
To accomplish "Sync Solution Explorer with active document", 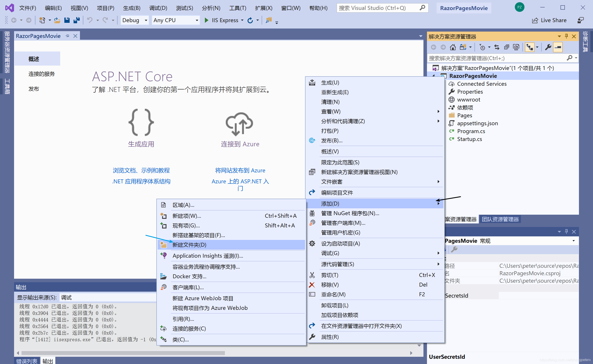I will click(497, 47).
